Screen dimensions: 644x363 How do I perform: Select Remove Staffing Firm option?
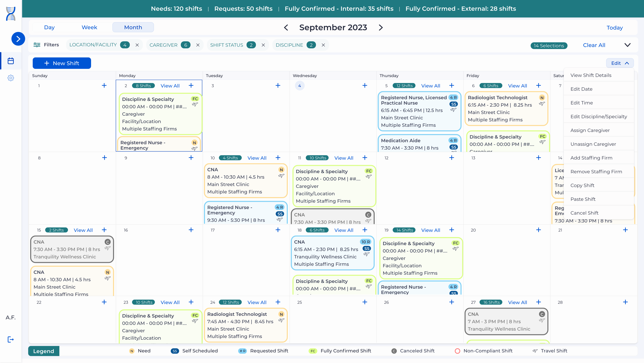[x=599, y=172]
